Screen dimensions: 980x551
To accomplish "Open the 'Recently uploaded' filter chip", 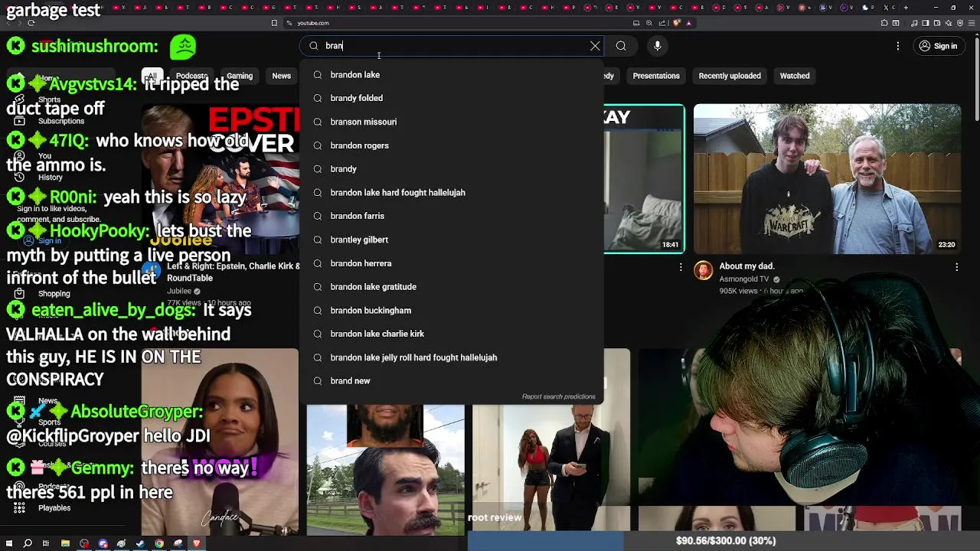I will [730, 76].
